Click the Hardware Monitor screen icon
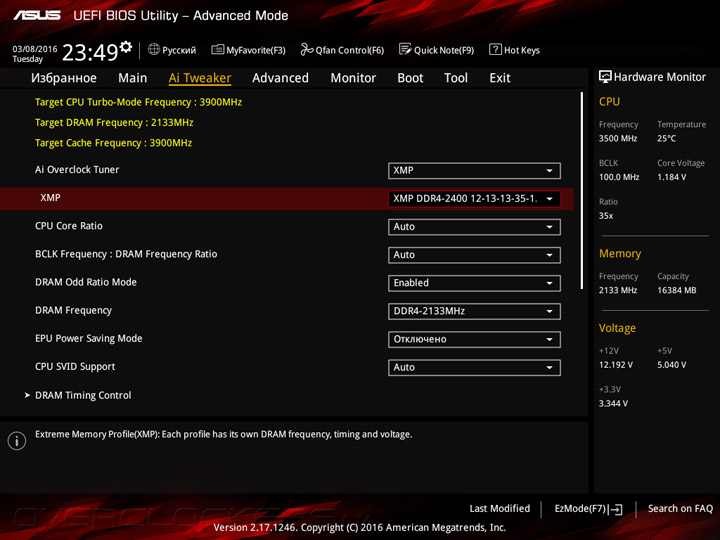 point(605,77)
